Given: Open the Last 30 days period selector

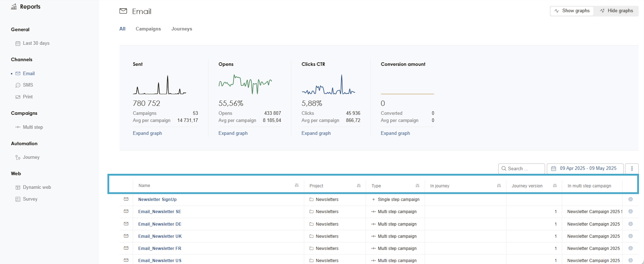Looking at the screenshot, I should coord(36,43).
